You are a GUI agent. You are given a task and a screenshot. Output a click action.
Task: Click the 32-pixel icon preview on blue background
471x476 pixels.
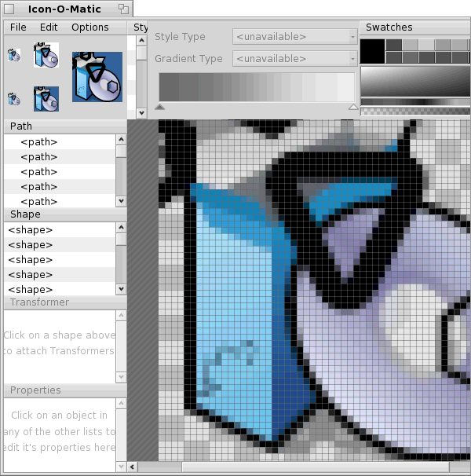tap(46, 98)
